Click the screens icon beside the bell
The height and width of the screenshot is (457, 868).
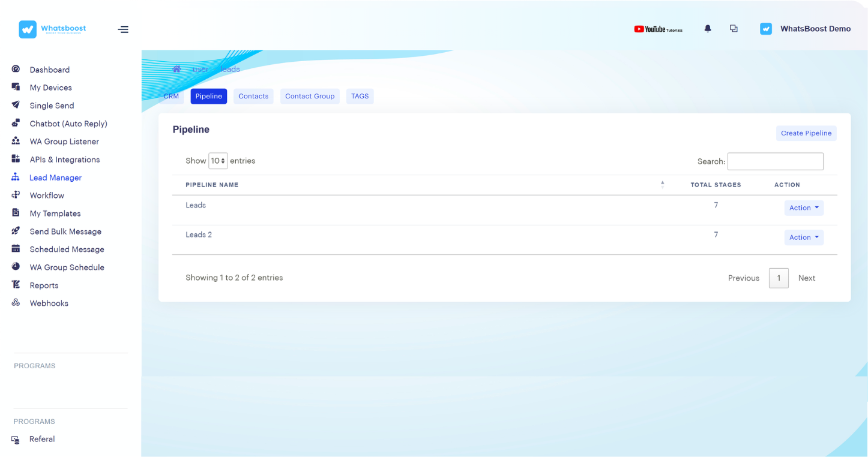[734, 29]
